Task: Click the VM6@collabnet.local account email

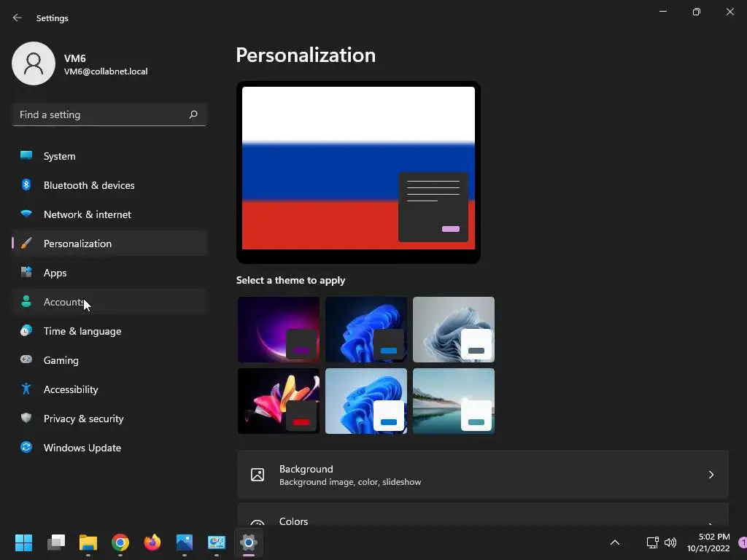Action: (x=106, y=71)
